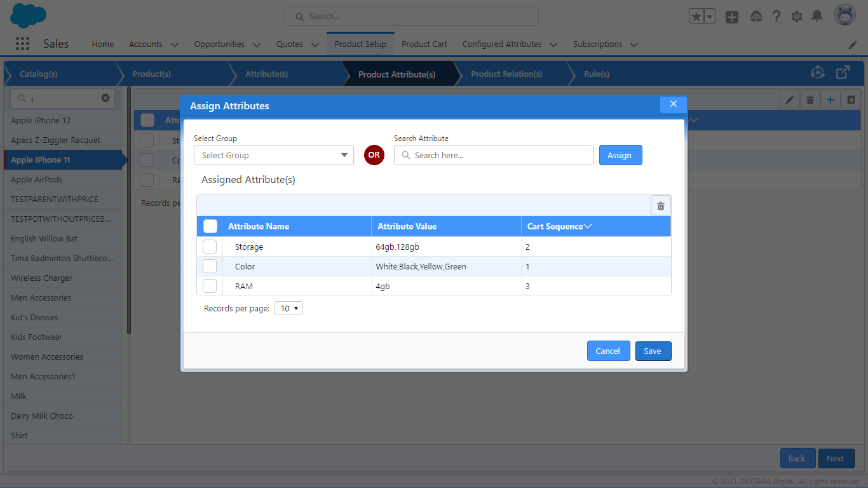This screenshot has width=868, height=488.
Task: Click the Assign button
Action: (620, 155)
